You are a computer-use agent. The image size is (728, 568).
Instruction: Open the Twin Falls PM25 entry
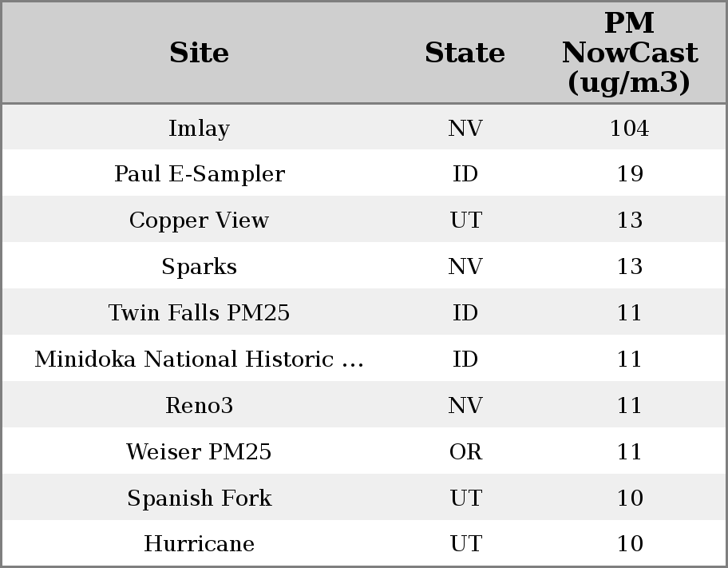[x=199, y=313]
